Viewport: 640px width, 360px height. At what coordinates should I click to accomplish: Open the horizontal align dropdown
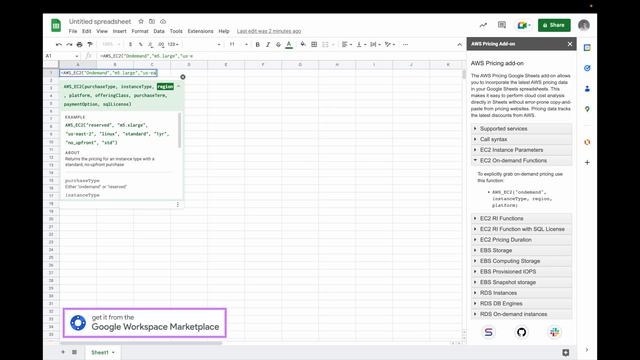[348, 44]
